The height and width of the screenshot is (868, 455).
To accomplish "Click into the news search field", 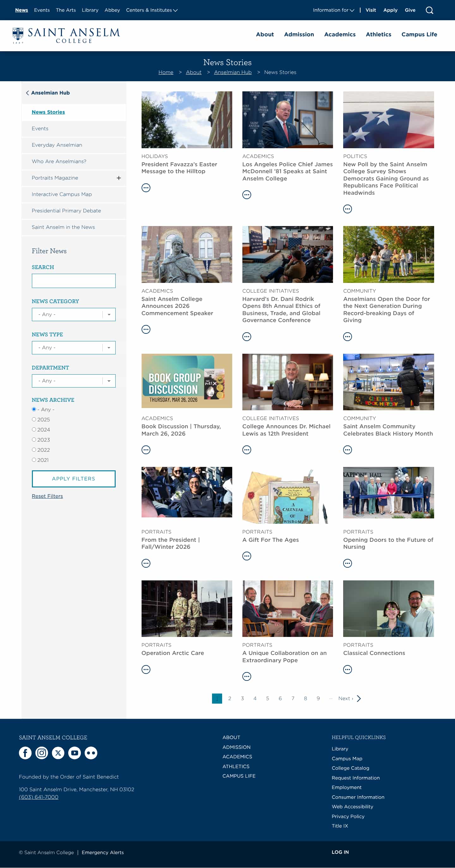I will pos(73,281).
